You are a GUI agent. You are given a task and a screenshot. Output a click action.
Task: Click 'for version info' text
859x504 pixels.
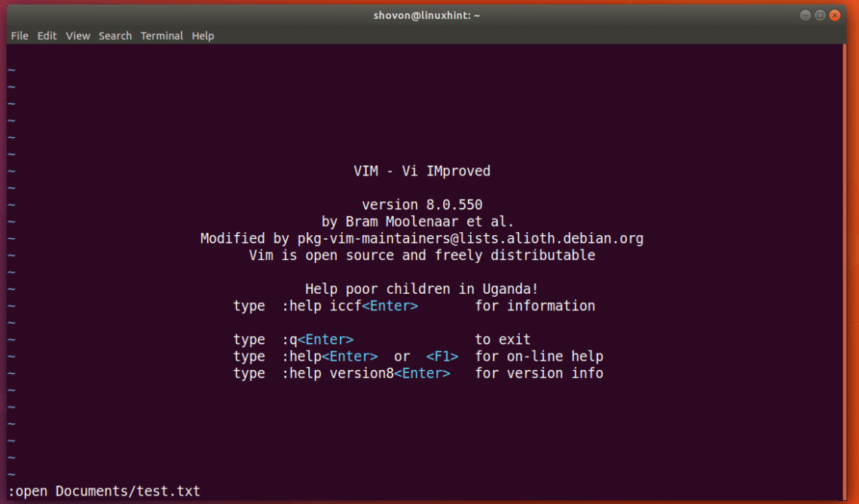[x=539, y=374]
